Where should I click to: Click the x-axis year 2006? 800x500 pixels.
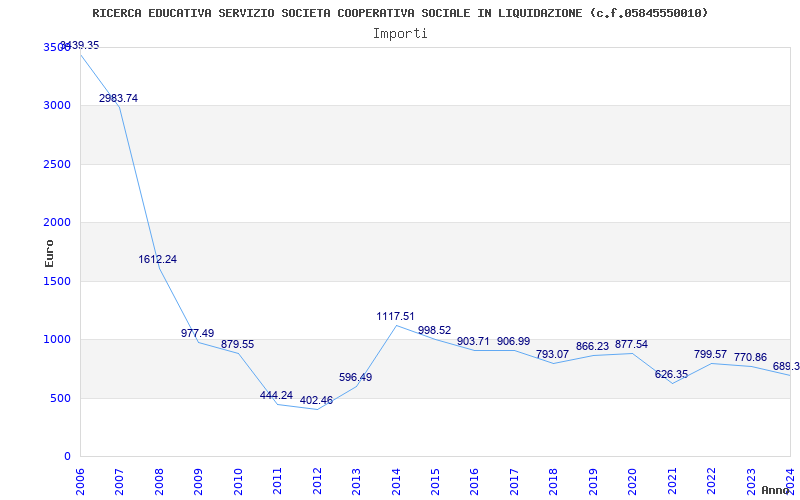pyautogui.click(x=81, y=481)
